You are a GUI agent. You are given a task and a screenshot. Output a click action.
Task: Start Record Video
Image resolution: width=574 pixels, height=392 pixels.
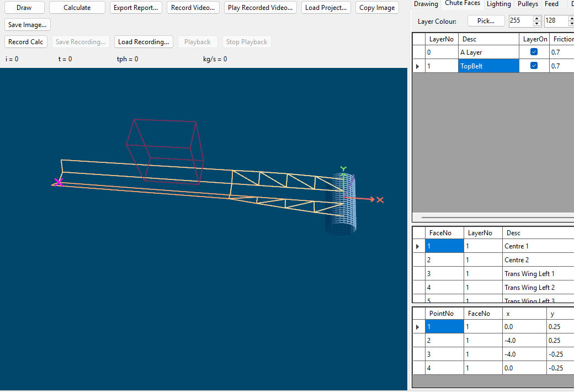point(193,8)
